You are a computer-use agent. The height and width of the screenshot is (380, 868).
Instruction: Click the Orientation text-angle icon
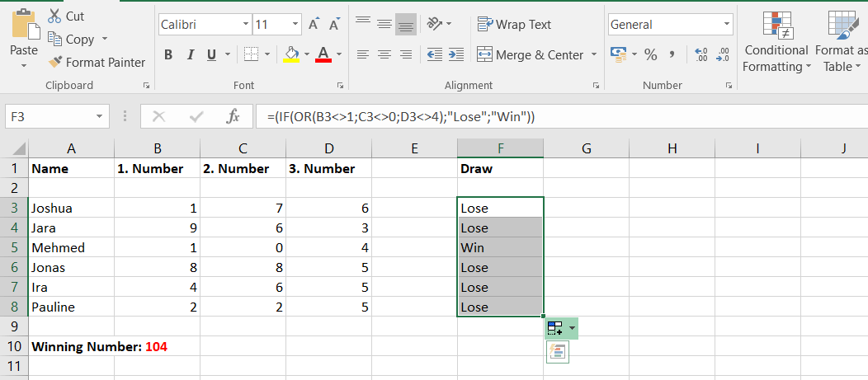tap(436, 23)
